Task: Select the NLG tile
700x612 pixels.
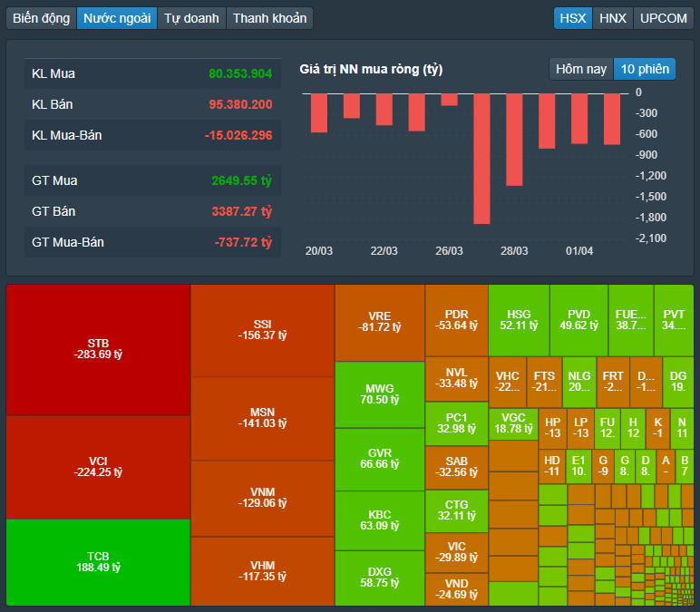Action: pyautogui.click(x=579, y=382)
